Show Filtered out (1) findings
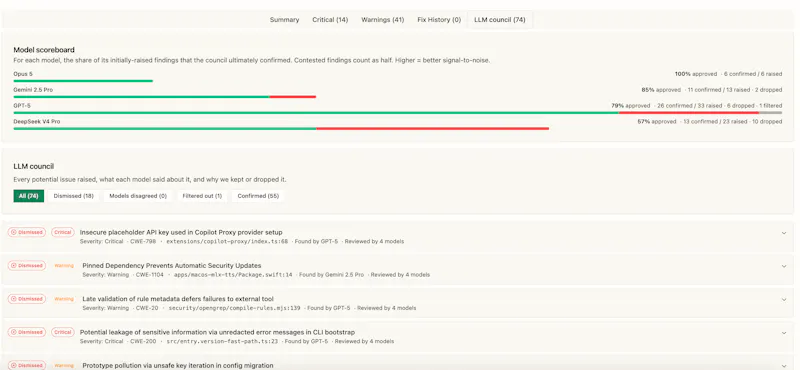800x370 pixels. click(x=202, y=196)
